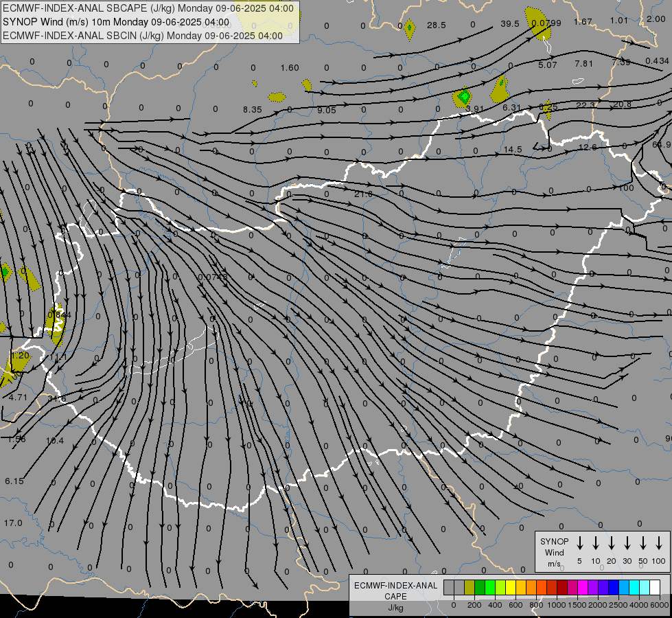Click the 22.3 CAPE value on map
672x618 pixels.
[x=586, y=106]
